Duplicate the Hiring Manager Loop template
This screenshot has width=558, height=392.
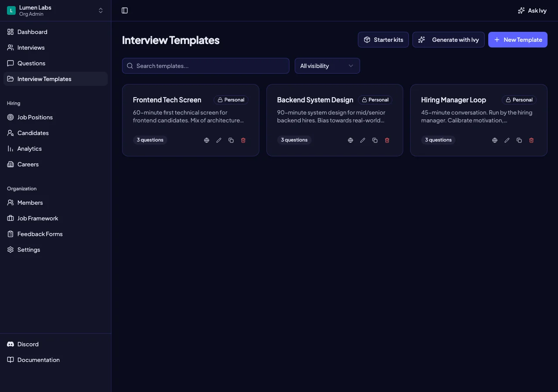(519, 140)
